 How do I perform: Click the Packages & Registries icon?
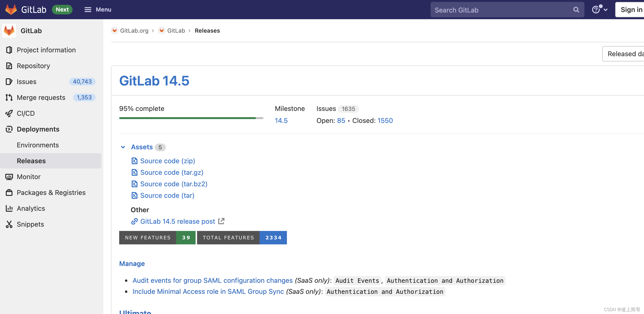(x=9, y=193)
